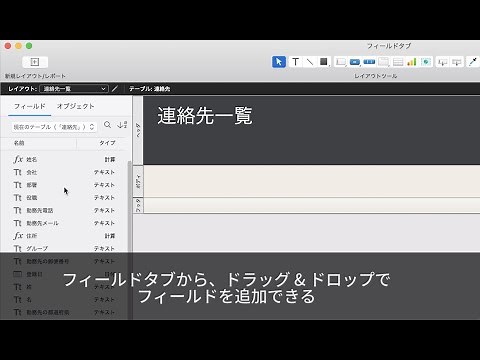Click the ボディ part label
The image size is (480, 360).
pyautogui.click(x=138, y=181)
